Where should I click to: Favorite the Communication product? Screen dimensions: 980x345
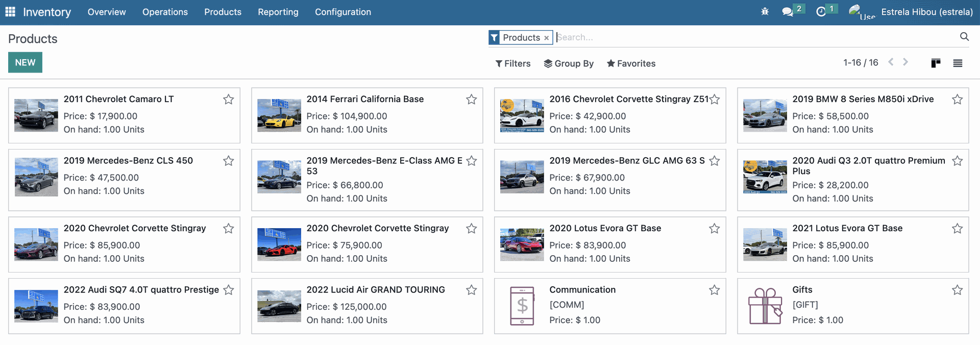coord(715,290)
